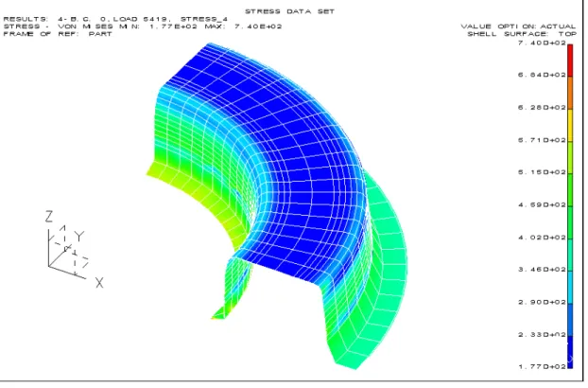This screenshot has width=588, height=388.
Task: Click the red segment of the stress legend
Action: point(570,61)
